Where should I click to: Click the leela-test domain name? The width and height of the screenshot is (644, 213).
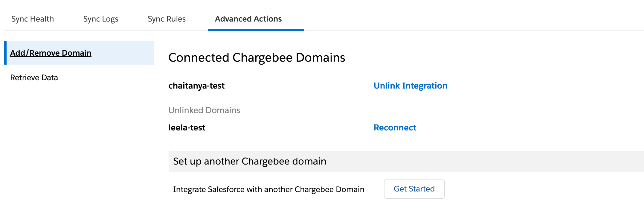coord(187,127)
